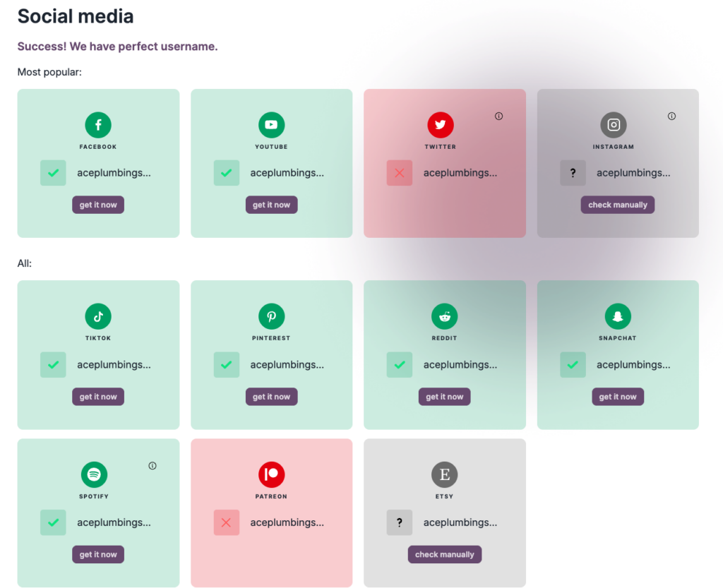Click the Pinterest logo icon

point(271,316)
